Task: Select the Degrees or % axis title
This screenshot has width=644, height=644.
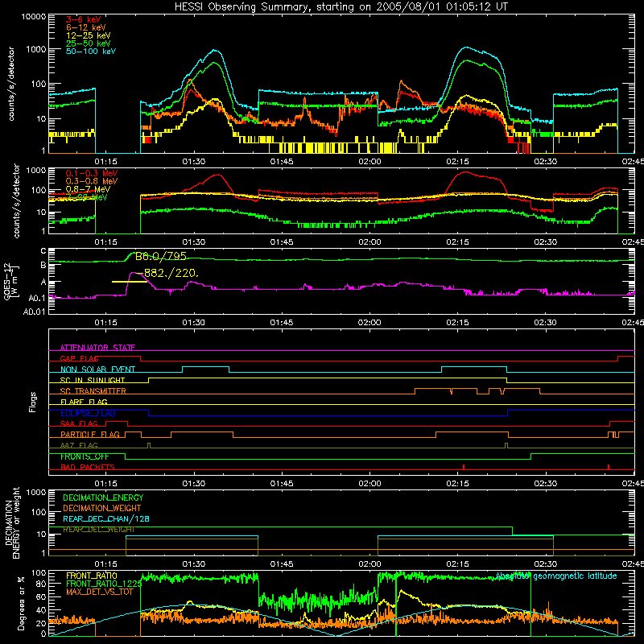Action: pyautogui.click(x=21, y=603)
